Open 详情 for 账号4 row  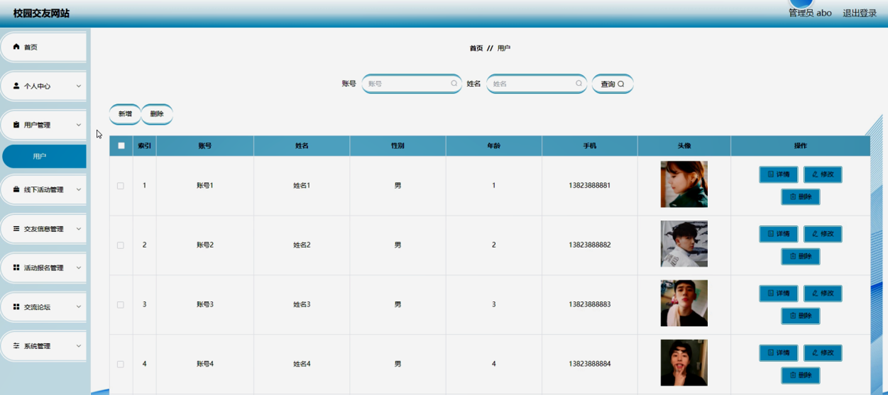point(778,352)
